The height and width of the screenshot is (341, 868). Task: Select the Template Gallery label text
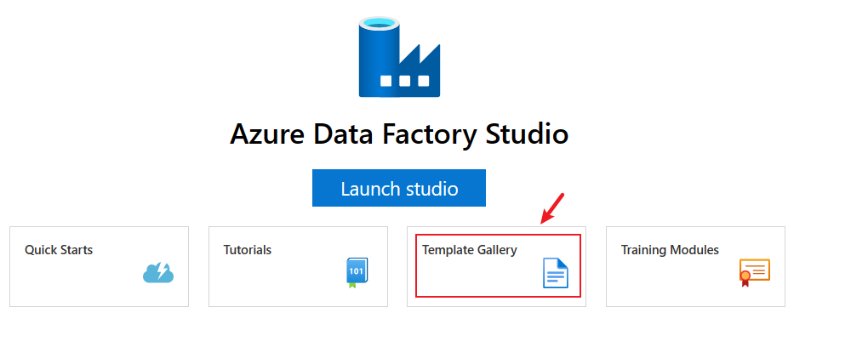coord(470,250)
